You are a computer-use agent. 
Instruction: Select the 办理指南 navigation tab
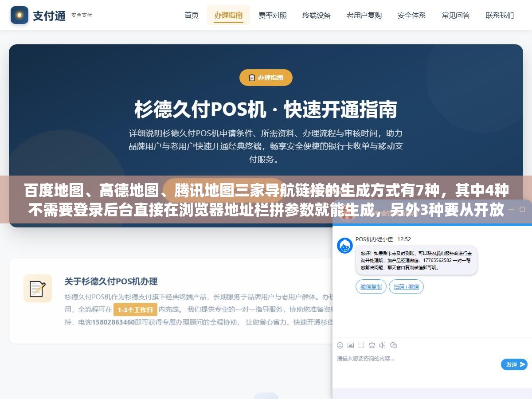coord(228,15)
